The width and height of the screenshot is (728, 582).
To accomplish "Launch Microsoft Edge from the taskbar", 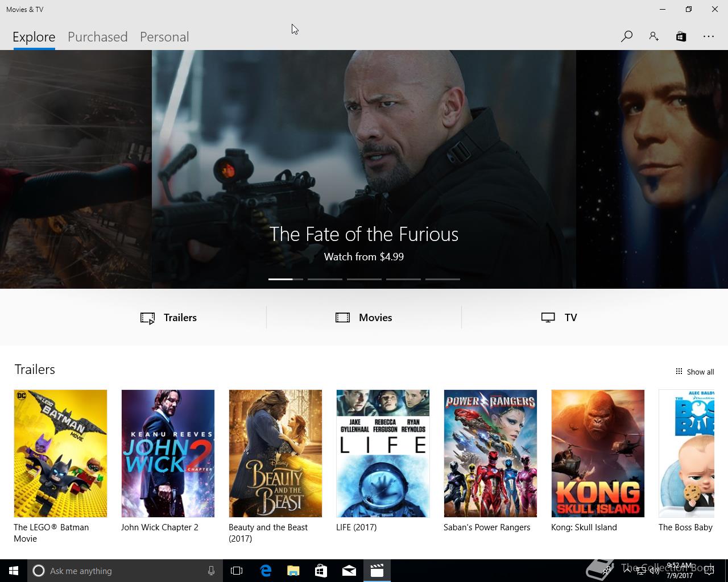I will click(x=265, y=571).
